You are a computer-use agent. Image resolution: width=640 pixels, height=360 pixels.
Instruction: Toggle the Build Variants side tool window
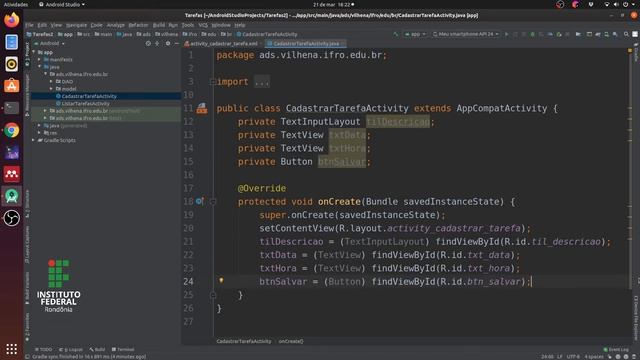tap(27, 289)
